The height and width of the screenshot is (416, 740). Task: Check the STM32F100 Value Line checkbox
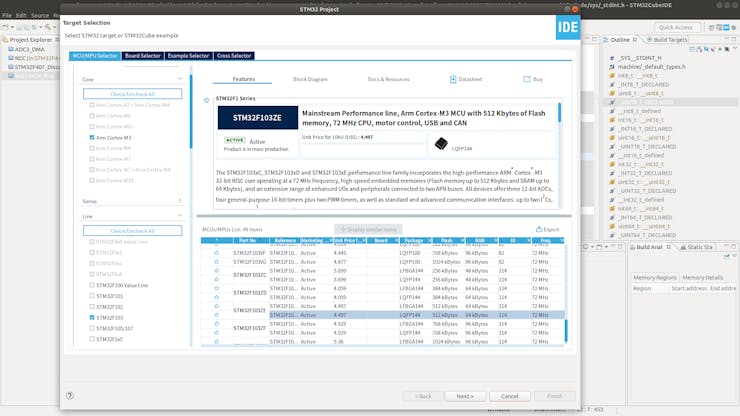92,285
